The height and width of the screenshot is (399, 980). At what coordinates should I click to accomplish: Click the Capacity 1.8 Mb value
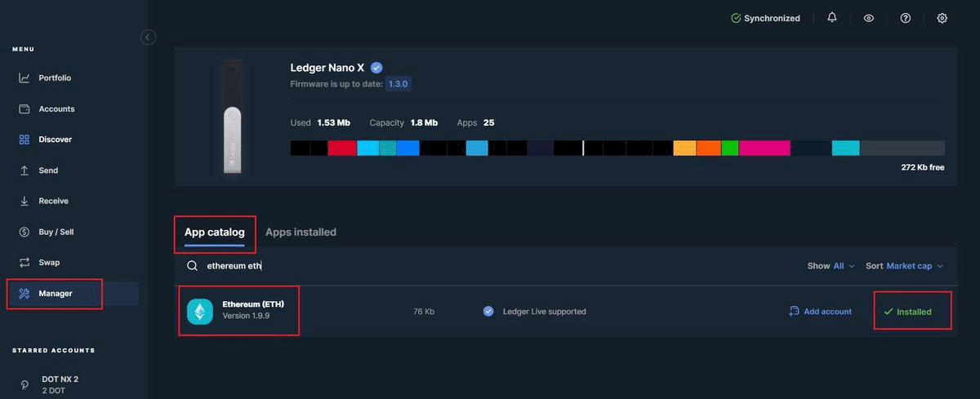pyautogui.click(x=424, y=122)
